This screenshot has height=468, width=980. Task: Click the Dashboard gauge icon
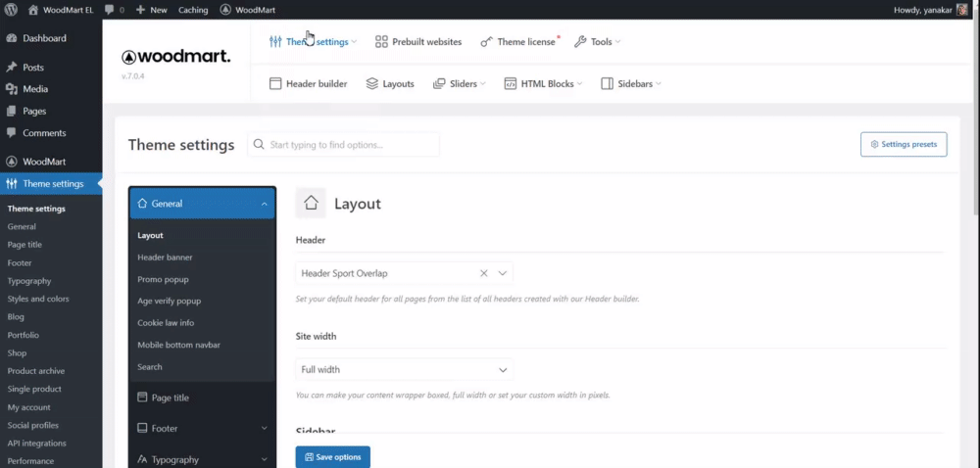(x=11, y=38)
